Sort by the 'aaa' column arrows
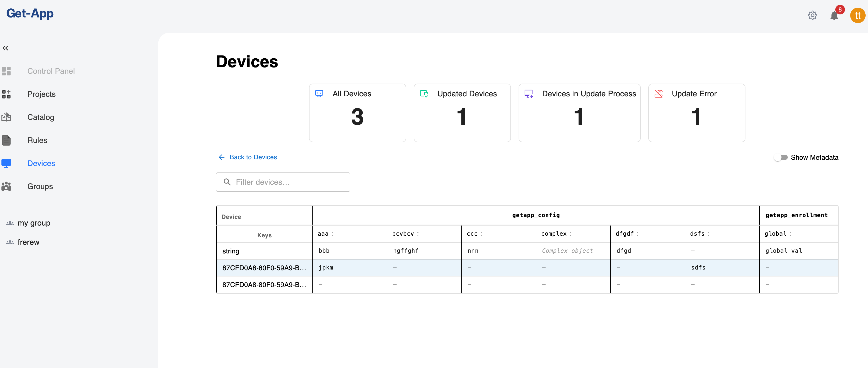 pyautogui.click(x=332, y=234)
